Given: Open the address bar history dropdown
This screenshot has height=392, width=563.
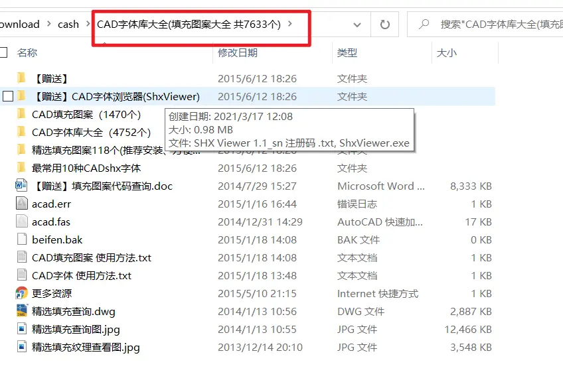Looking at the screenshot, I should 357,25.
